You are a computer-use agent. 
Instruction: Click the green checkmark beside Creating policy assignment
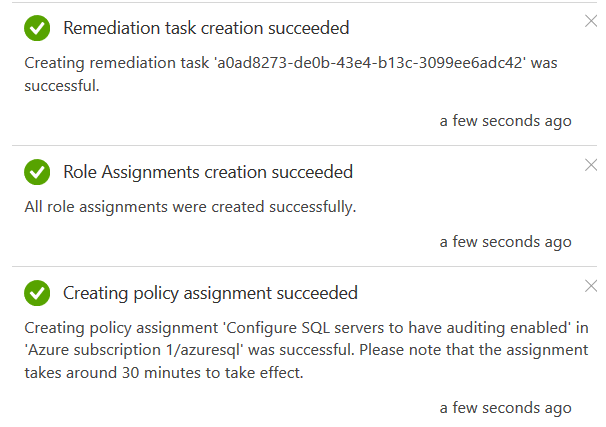pyautogui.click(x=37, y=294)
